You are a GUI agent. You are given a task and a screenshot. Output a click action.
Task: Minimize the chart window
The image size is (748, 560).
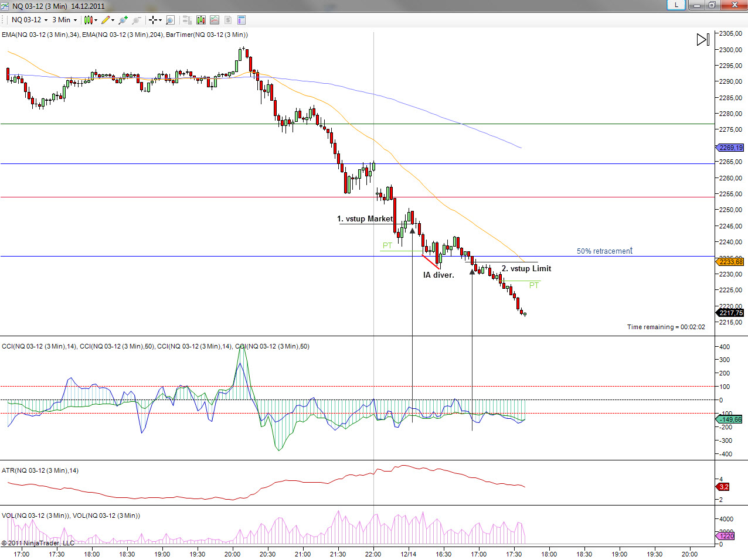[697, 5]
